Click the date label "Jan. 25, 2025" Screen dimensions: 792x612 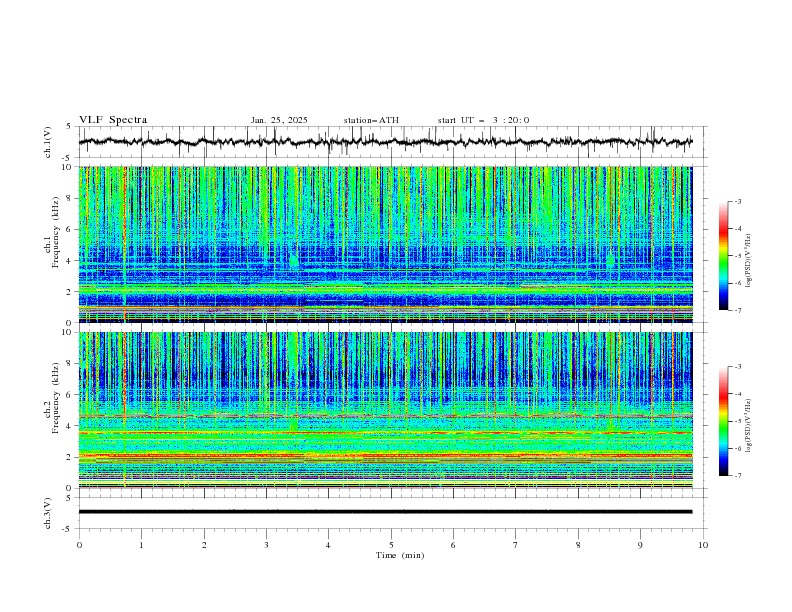click(x=279, y=120)
